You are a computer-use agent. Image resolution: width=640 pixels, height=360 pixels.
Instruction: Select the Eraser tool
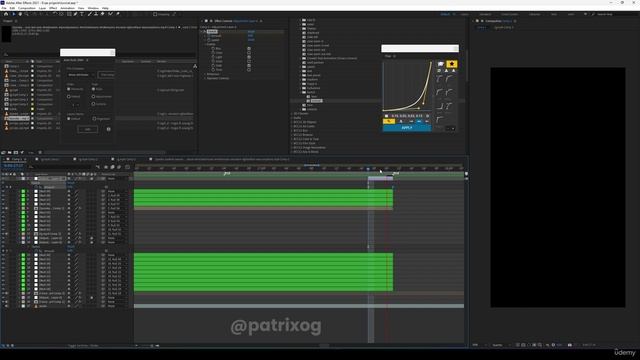pos(103,14)
